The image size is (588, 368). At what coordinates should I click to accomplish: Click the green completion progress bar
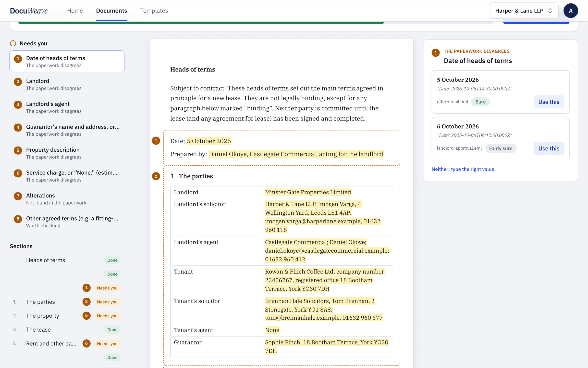coord(201,23)
